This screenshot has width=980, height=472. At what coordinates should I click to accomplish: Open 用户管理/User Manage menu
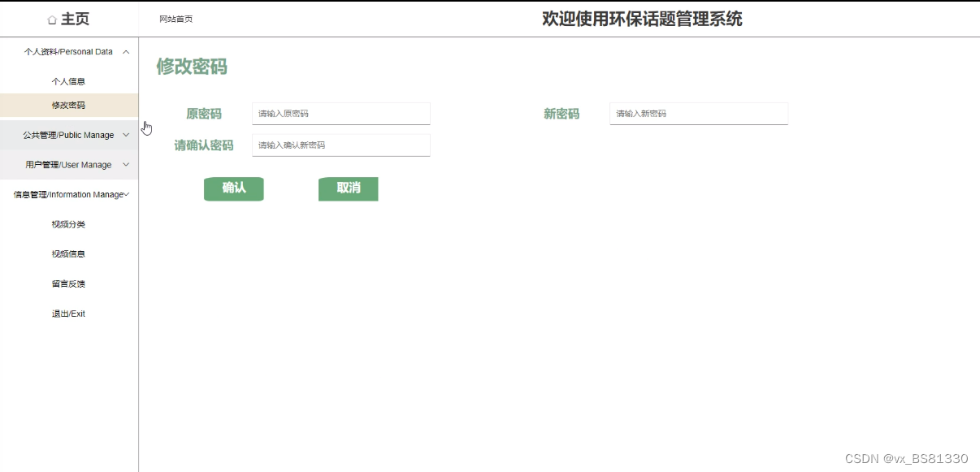[x=69, y=164]
